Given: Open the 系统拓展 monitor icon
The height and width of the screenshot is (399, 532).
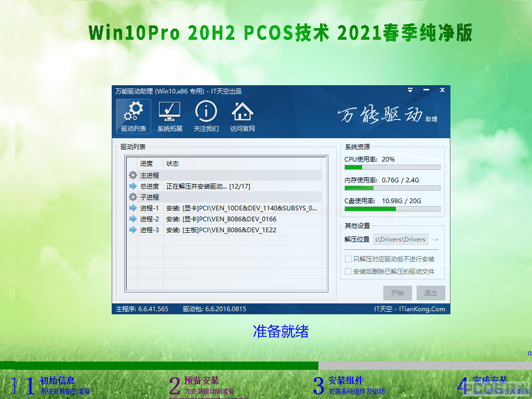Looking at the screenshot, I should (x=170, y=116).
